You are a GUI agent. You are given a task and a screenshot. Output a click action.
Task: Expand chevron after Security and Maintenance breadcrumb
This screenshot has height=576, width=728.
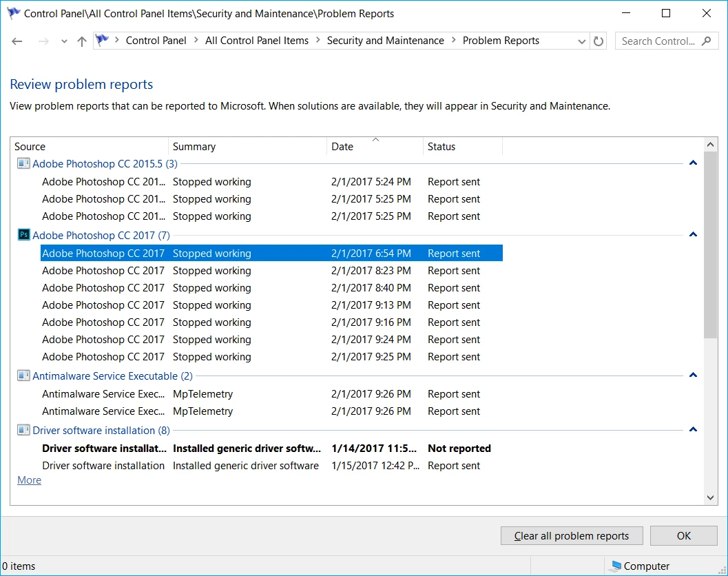click(454, 41)
